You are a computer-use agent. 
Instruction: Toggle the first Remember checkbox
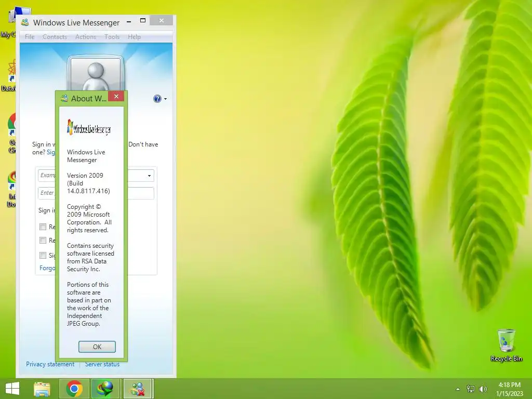pos(43,227)
